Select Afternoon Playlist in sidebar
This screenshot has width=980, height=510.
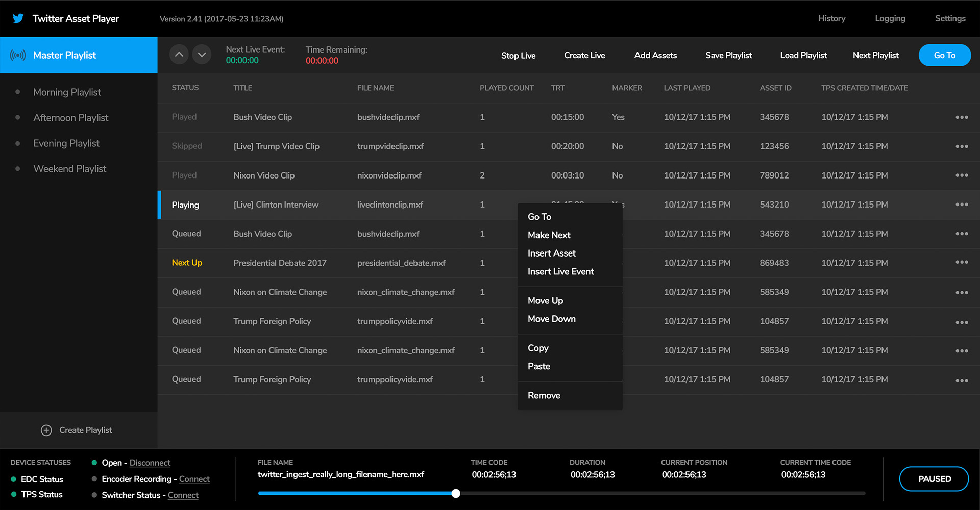click(70, 118)
